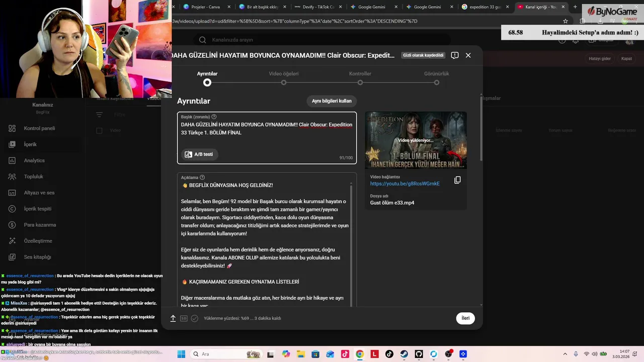Click the 91/100 character counter
Image resolution: width=644 pixels, height=362 pixels.
point(346,158)
